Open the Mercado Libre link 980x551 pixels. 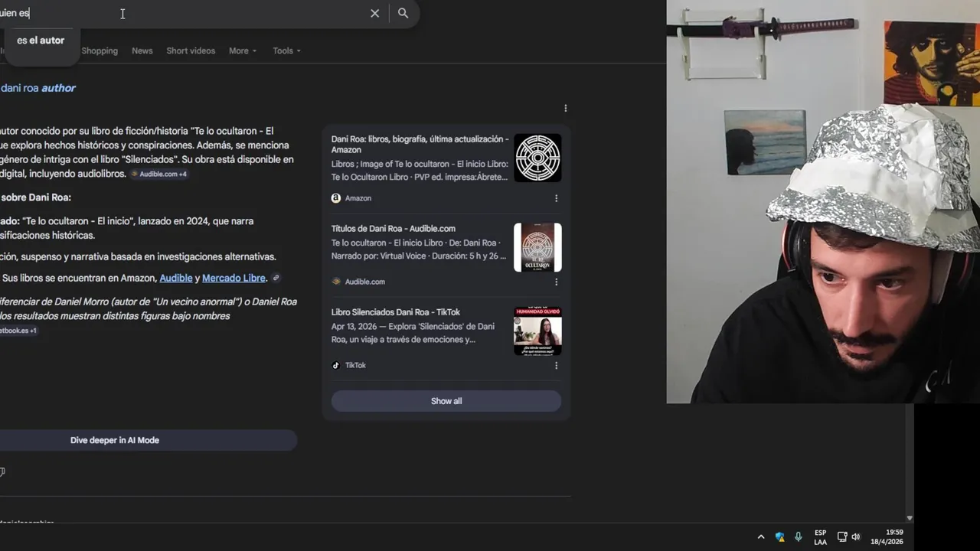(x=234, y=279)
